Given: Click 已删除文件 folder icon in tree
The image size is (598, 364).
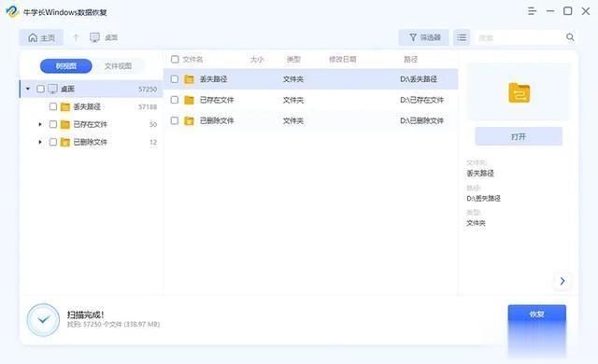Looking at the screenshot, I should pyautogui.click(x=65, y=142).
